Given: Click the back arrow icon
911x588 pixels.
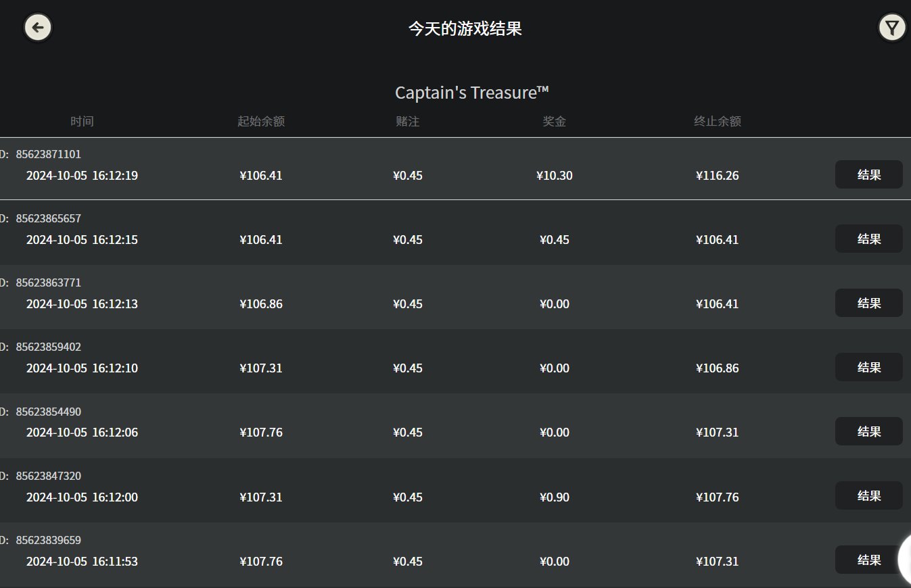Looking at the screenshot, I should pyautogui.click(x=38, y=28).
